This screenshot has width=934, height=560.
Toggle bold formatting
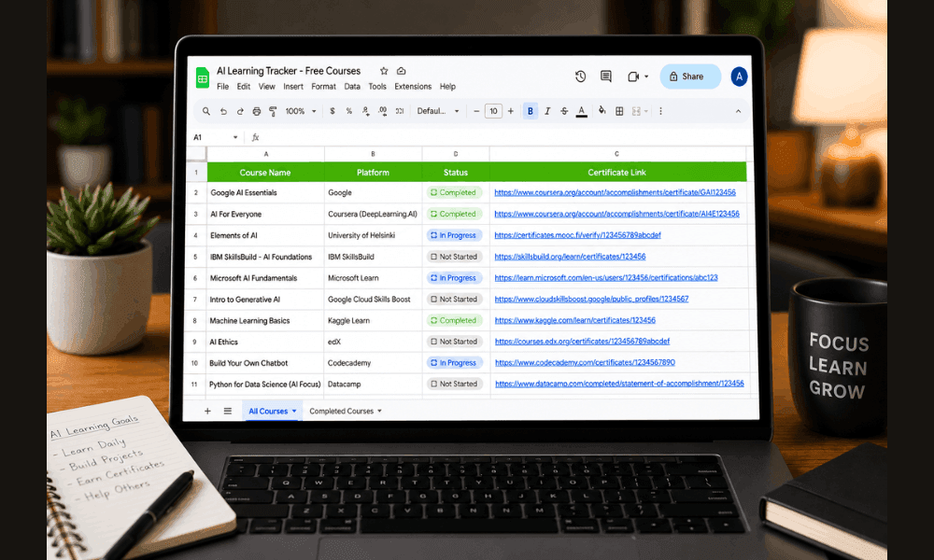point(531,111)
